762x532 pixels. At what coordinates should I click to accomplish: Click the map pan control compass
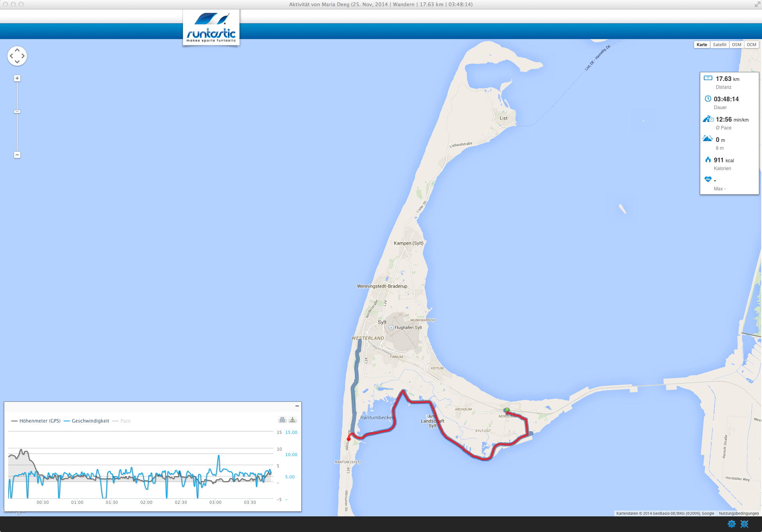(x=17, y=56)
